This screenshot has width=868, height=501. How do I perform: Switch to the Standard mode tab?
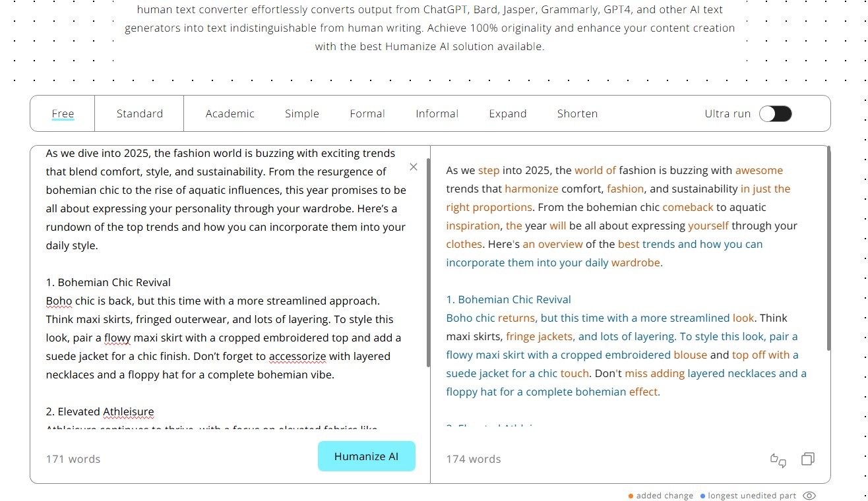pyautogui.click(x=140, y=113)
